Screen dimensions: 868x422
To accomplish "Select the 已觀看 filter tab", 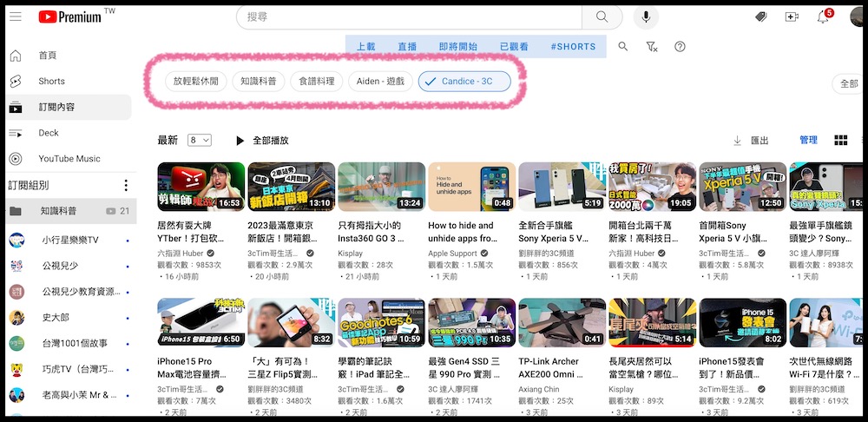I will [x=514, y=47].
